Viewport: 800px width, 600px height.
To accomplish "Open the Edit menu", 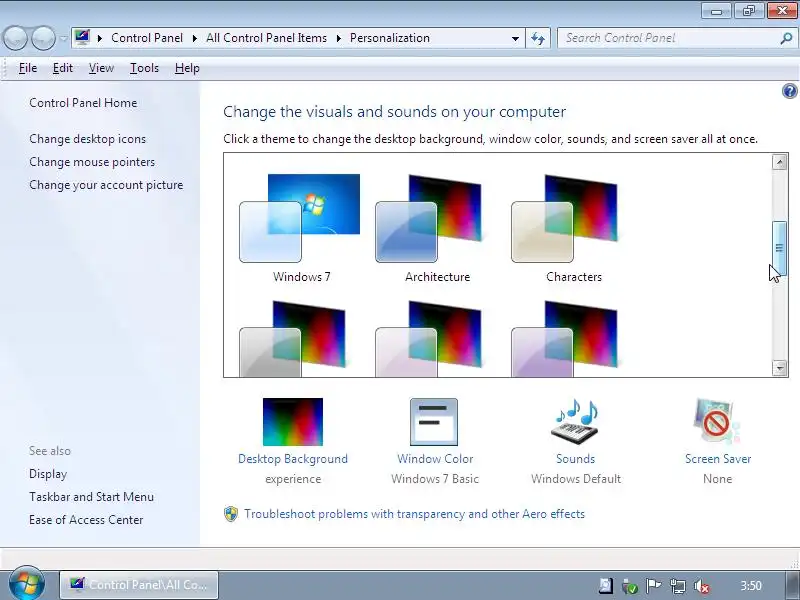I will pyautogui.click(x=63, y=68).
